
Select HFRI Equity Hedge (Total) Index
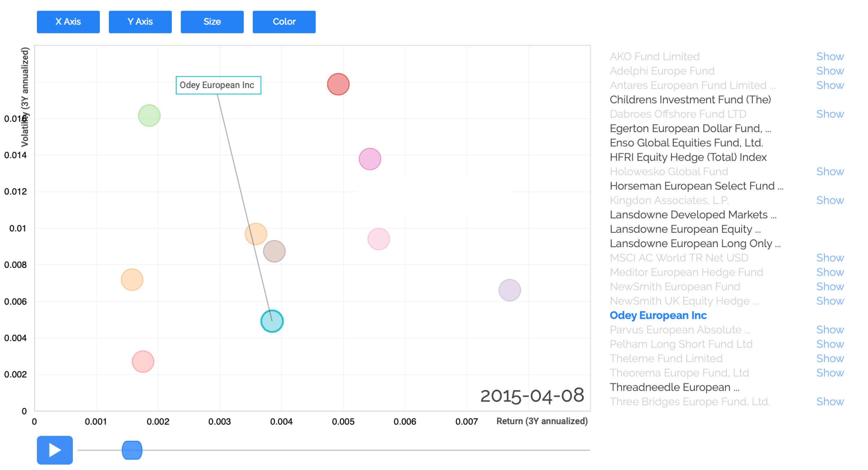coord(688,157)
